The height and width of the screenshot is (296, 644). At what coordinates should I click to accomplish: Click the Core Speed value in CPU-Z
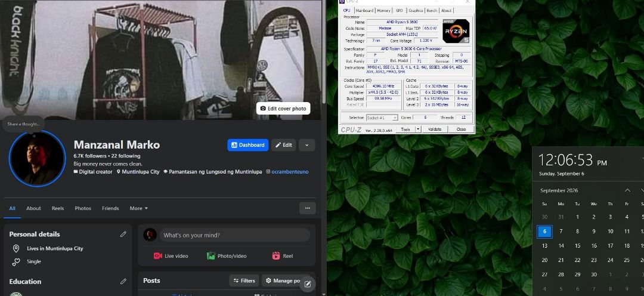click(x=385, y=87)
